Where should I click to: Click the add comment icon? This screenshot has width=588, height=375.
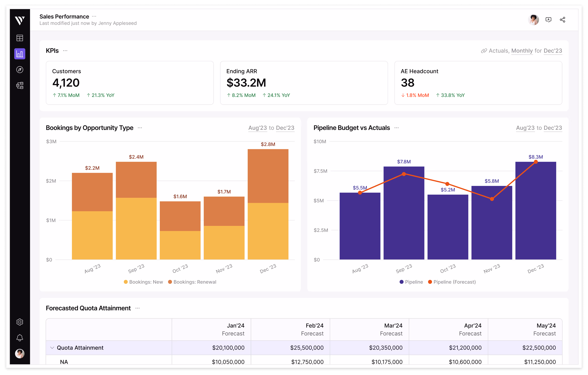[548, 20]
